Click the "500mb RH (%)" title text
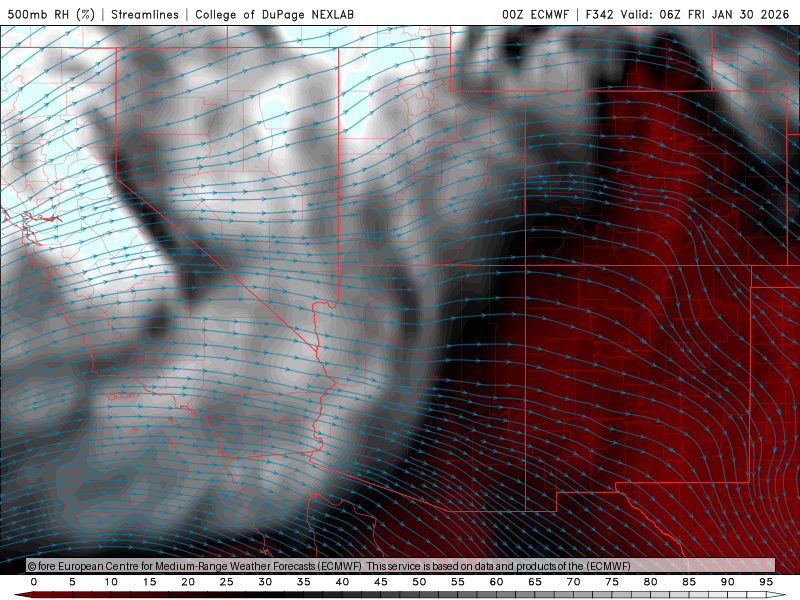800x600 pixels. (51, 14)
